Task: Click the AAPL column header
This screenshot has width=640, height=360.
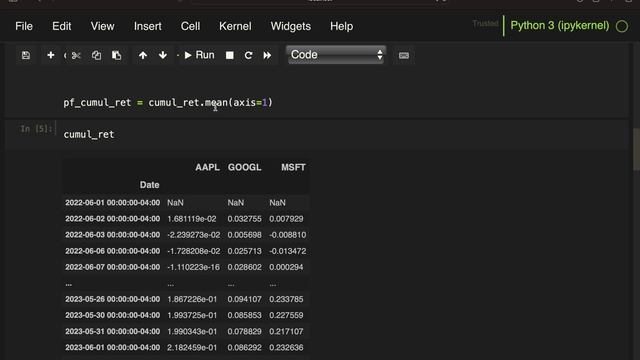Action: tap(207, 167)
